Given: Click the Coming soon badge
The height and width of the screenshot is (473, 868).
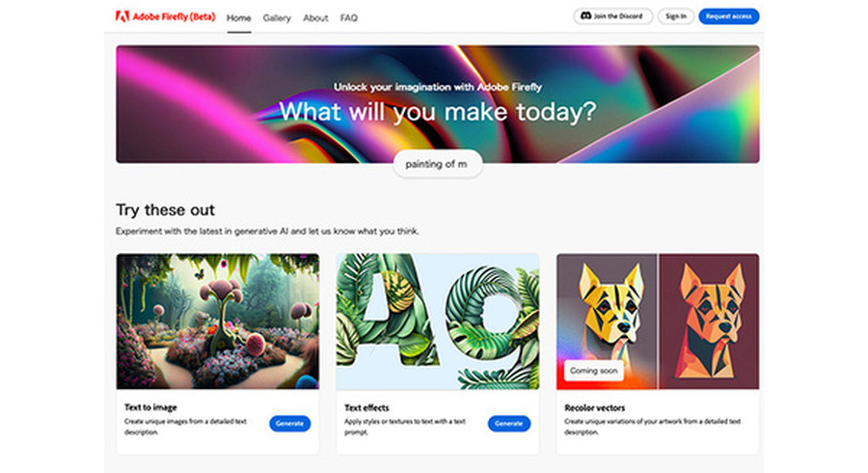Looking at the screenshot, I should 593,371.
